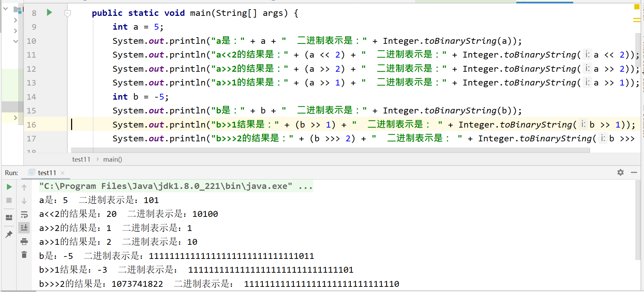Click line number 10 in the gutter
The image size is (644, 292).
point(31,41)
